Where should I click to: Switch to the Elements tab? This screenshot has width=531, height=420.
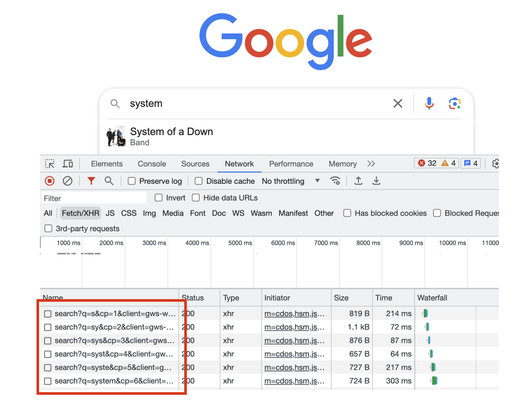[107, 164]
